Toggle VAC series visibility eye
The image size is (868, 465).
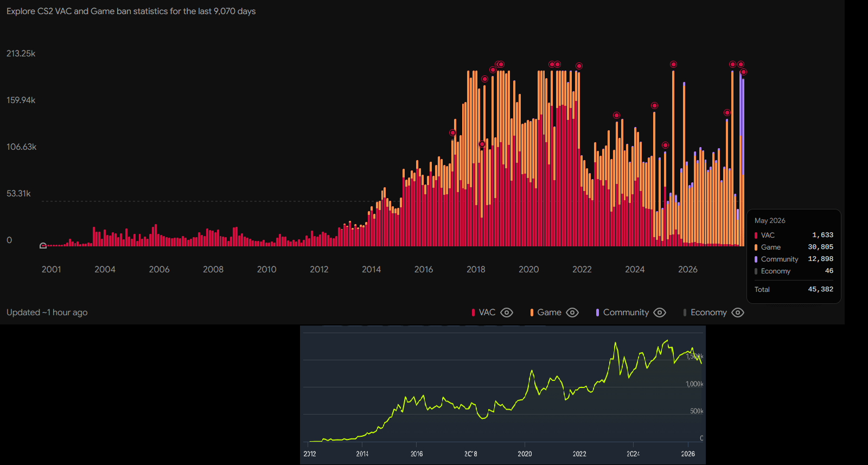click(507, 313)
